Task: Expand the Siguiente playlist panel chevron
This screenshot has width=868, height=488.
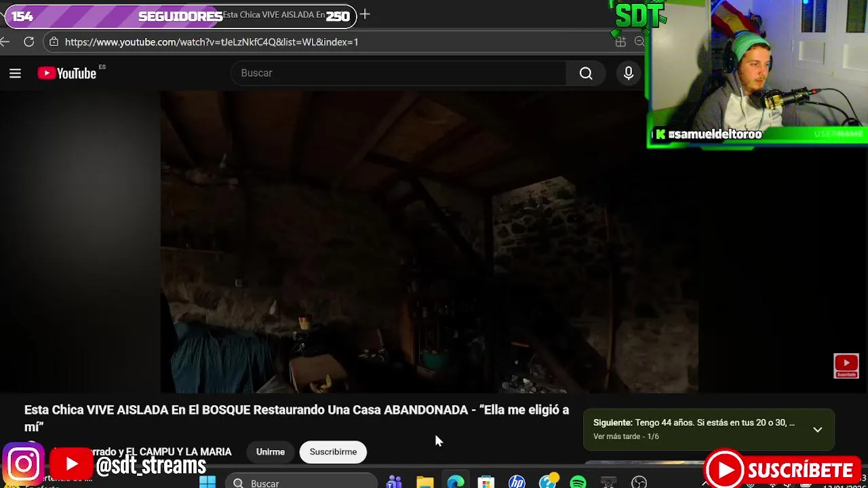Action: (818, 430)
